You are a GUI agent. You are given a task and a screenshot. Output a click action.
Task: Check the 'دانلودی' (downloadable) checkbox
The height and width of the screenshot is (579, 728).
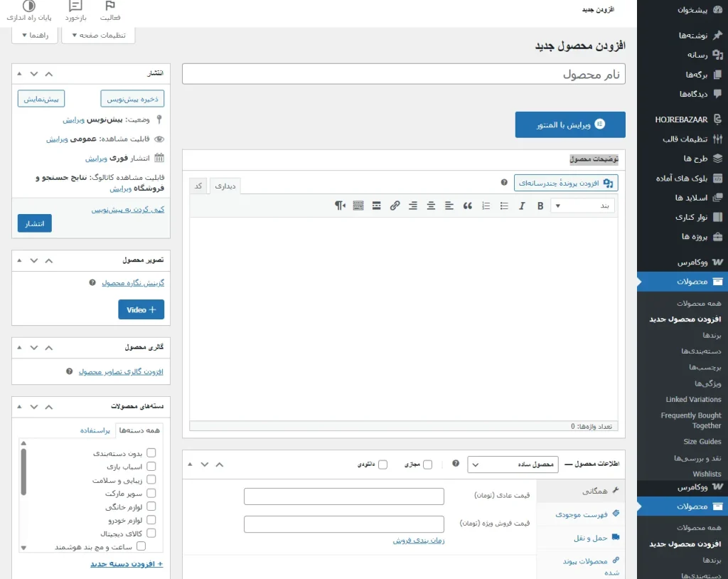383,464
